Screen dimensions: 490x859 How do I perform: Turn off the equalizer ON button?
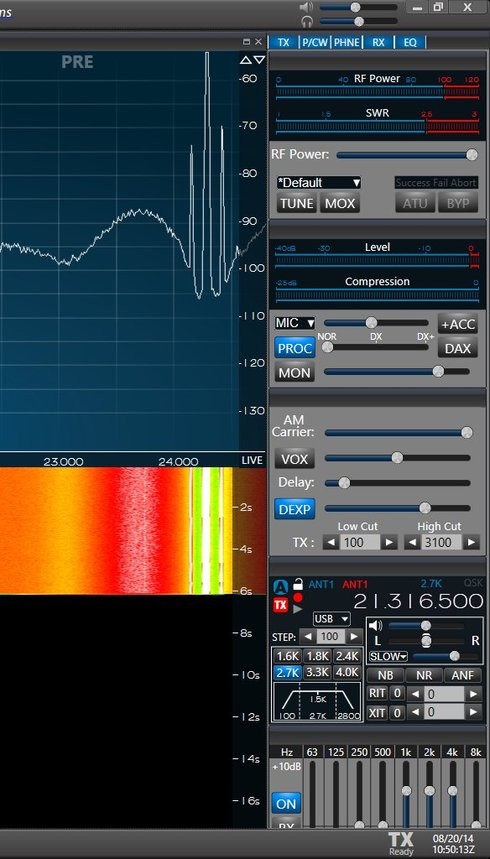click(286, 804)
